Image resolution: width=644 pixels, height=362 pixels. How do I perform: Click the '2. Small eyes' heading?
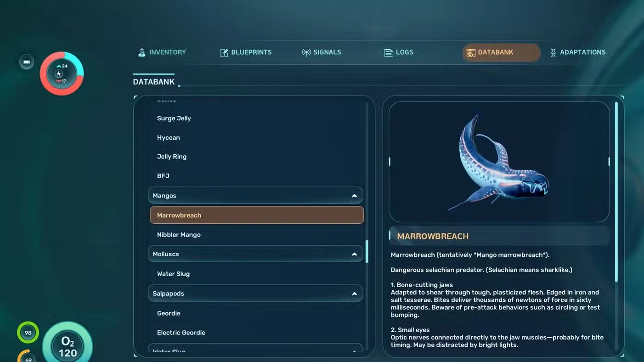pyautogui.click(x=410, y=330)
